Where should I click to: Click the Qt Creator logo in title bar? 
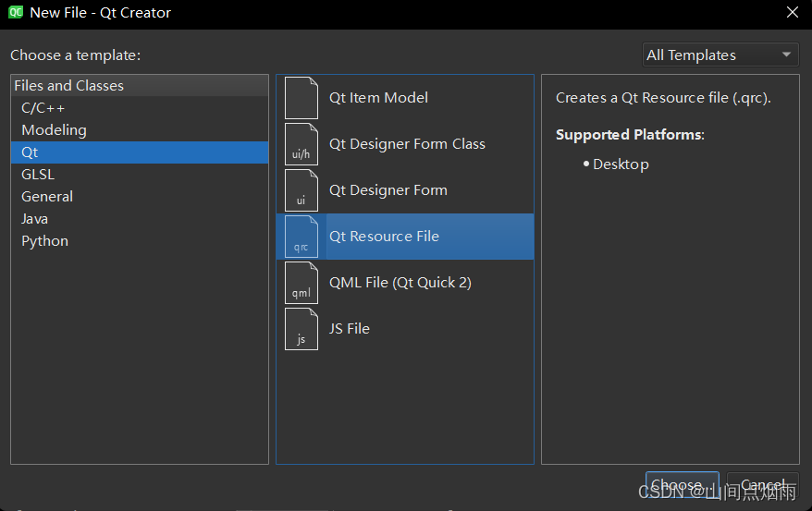coord(16,12)
